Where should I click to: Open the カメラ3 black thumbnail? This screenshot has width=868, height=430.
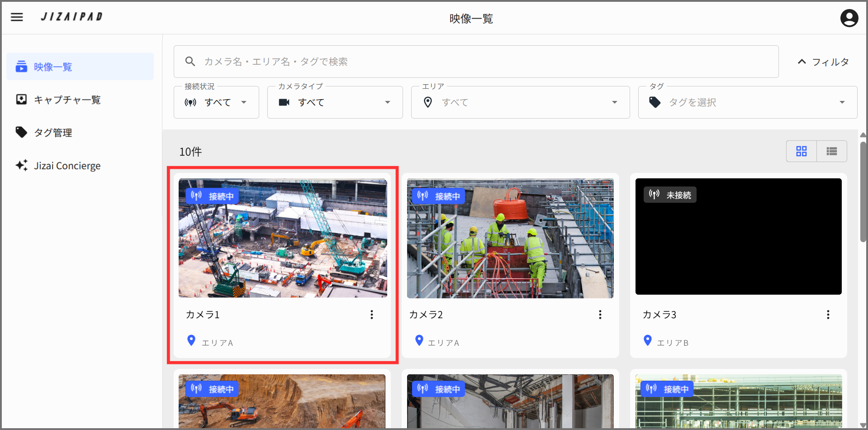tap(738, 236)
